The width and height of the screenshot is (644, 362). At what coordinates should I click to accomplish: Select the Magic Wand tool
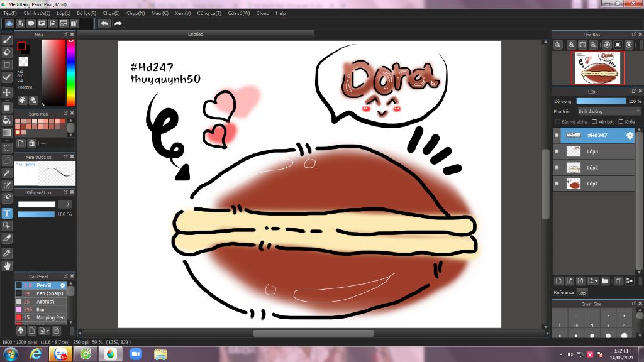pyautogui.click(x=6, y=173)
